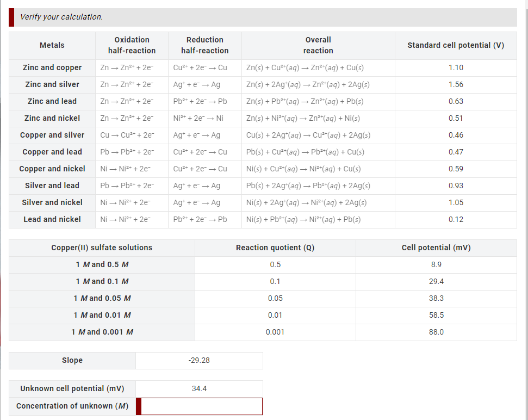Click the Zn oxidation half-reaction cell

[x=132, y=67]
